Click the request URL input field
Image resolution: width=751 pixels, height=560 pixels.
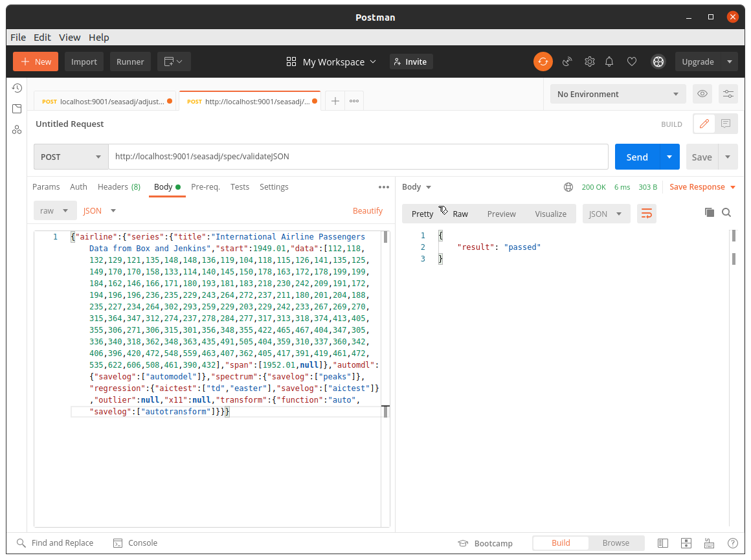(358, 157)
